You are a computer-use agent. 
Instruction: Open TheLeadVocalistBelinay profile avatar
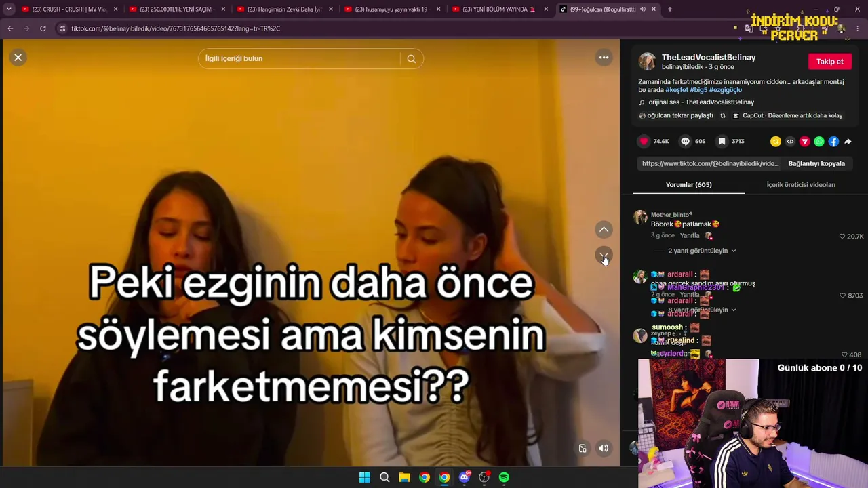[648, 62]
